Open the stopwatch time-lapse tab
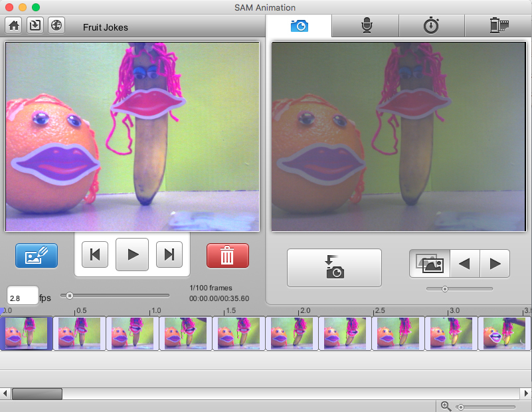532x412 pixels. (431, 26)
